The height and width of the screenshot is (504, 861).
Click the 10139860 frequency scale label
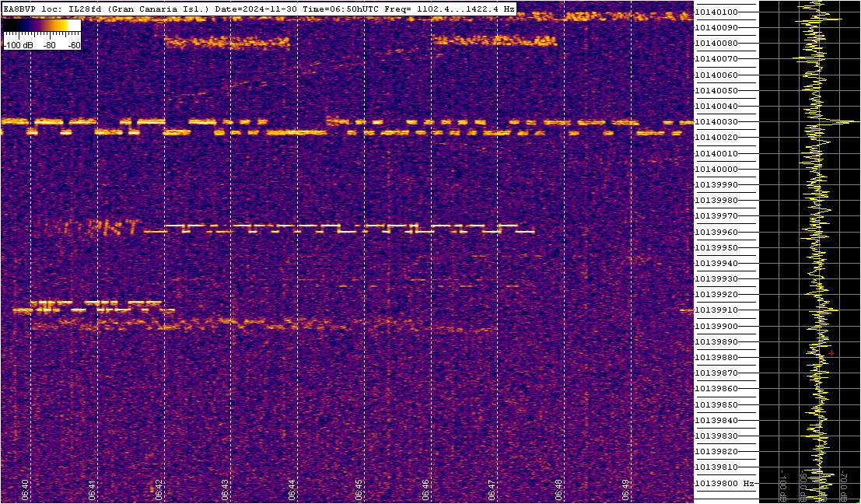(716, 389)
